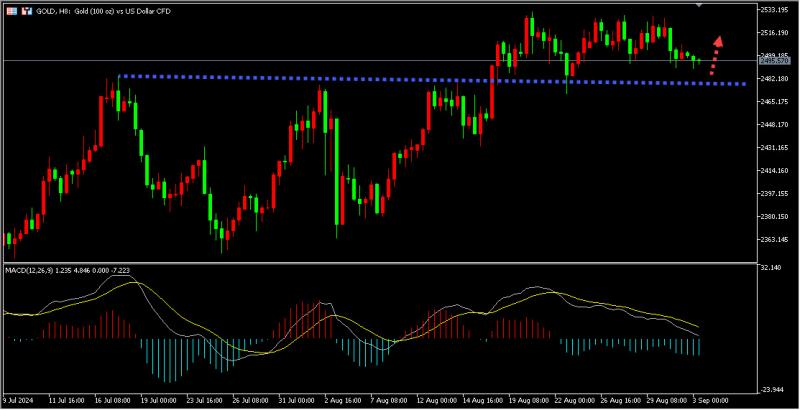Click the grid-style Depth of Market icon

[11, 11]
